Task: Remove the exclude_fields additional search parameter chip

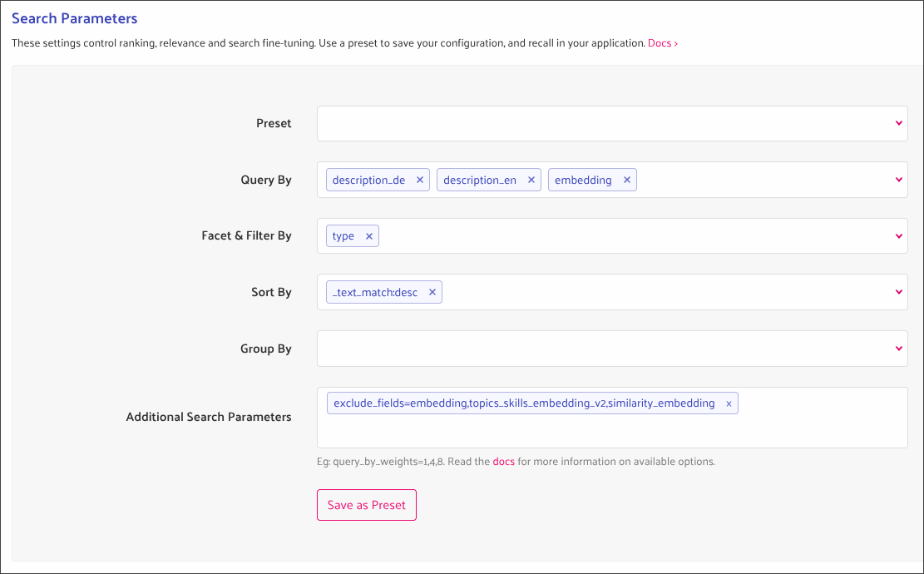Action: coord(729,403)
